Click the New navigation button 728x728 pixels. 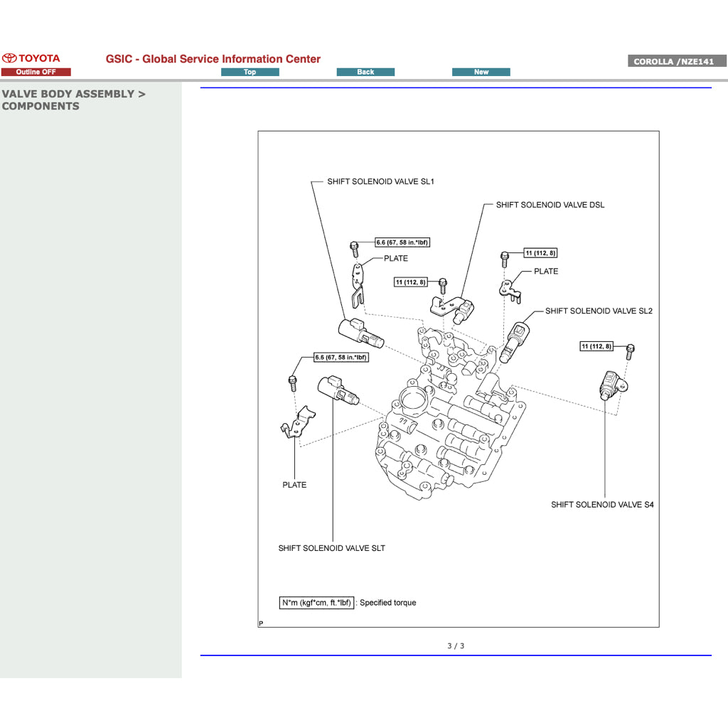481,71
